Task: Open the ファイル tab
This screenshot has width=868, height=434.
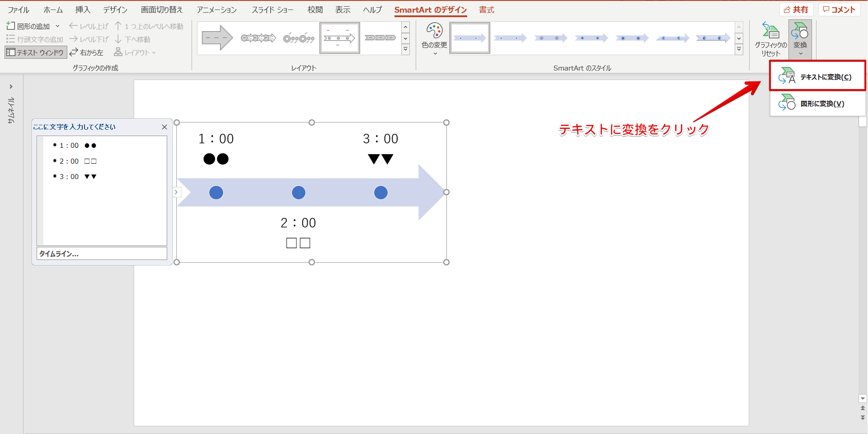Action: tap(19, 9)
